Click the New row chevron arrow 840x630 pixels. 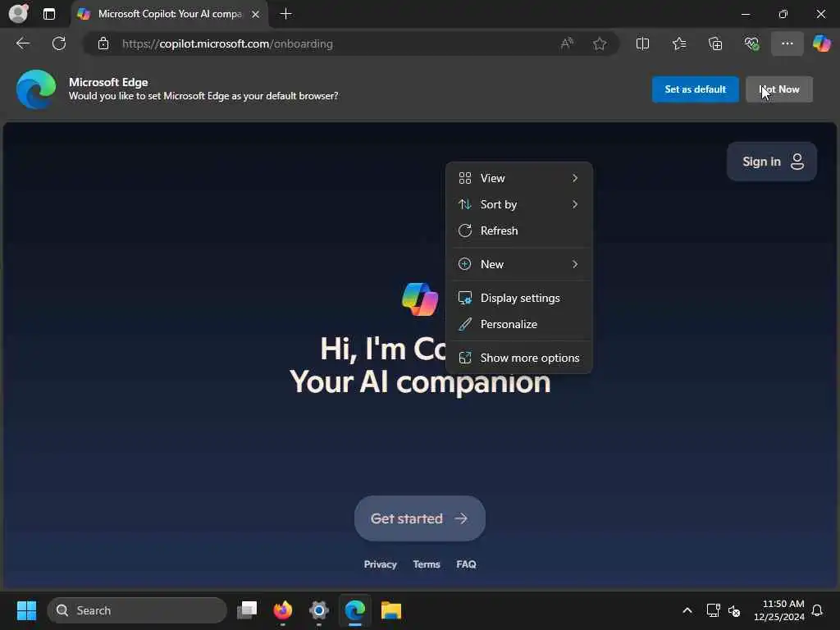[575, 264]
